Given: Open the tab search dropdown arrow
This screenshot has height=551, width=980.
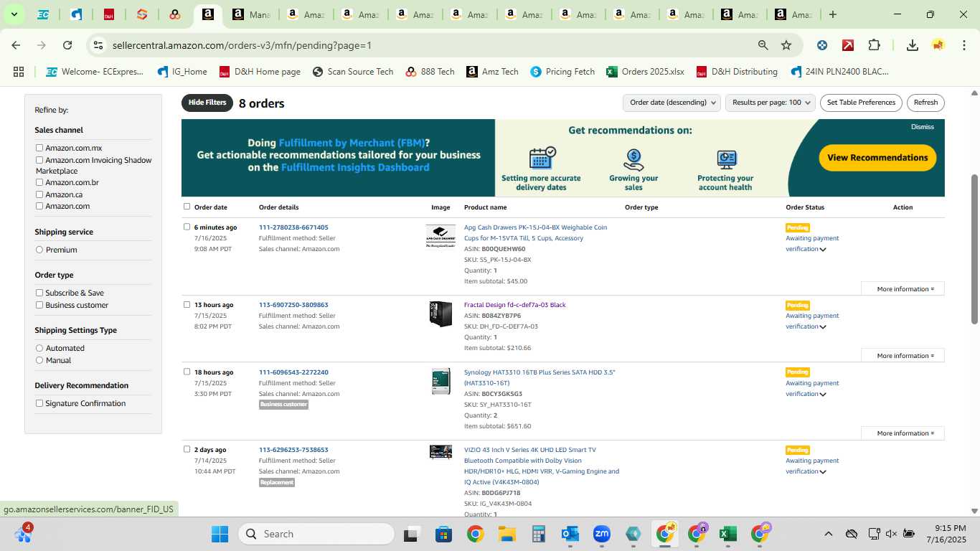Looking at the screenshot, I should point(14,14).
